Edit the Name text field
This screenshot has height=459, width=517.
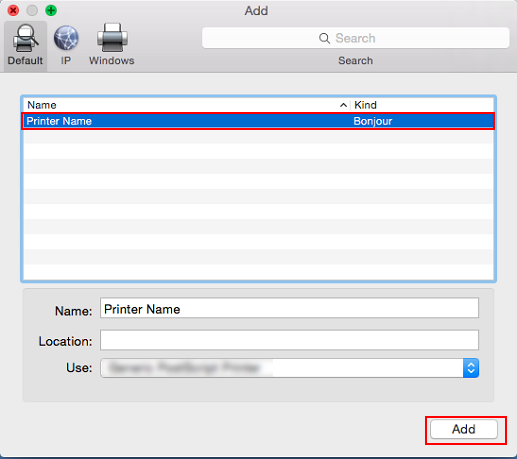(289, 308)
